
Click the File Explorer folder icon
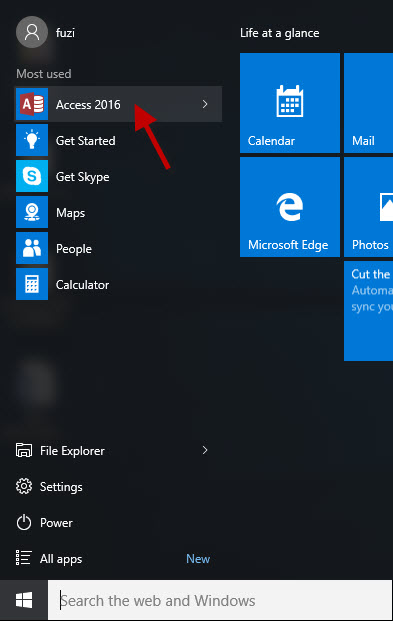[24, 451]
